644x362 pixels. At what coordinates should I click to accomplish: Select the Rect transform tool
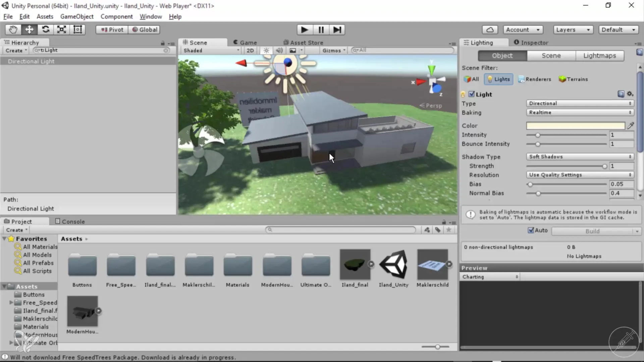(x=77, y=29)
